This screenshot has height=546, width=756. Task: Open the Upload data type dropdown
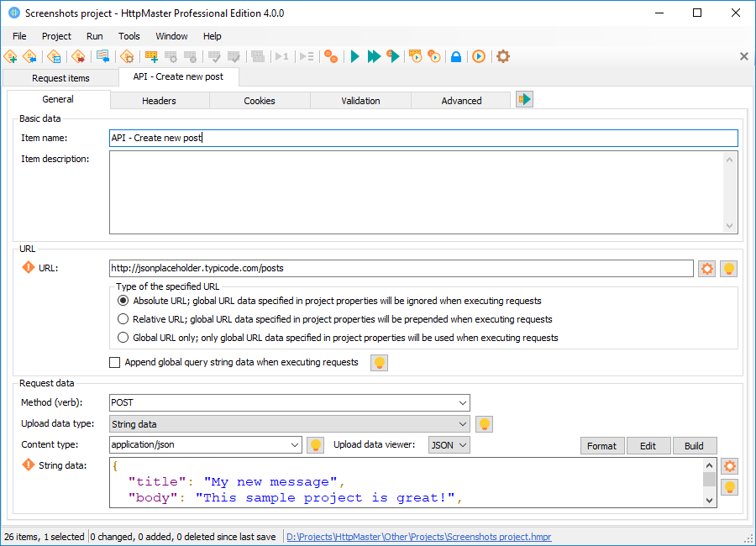click(462, 423)
